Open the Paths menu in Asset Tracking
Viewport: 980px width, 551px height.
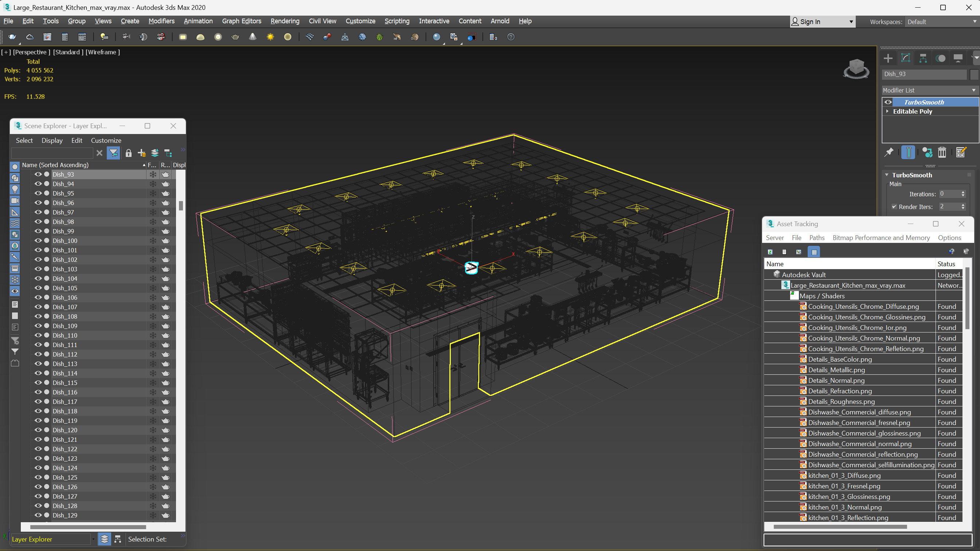(816, 238)
